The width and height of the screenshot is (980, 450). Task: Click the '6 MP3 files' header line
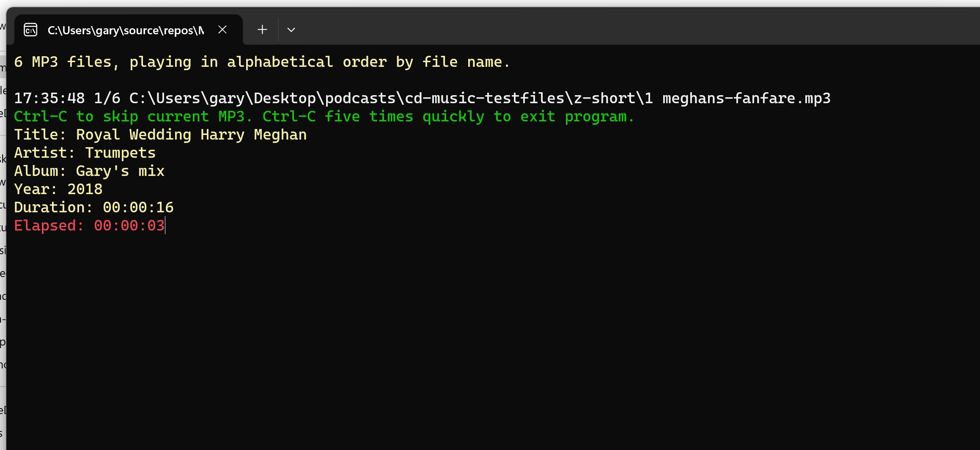click(x=261, y=62)
